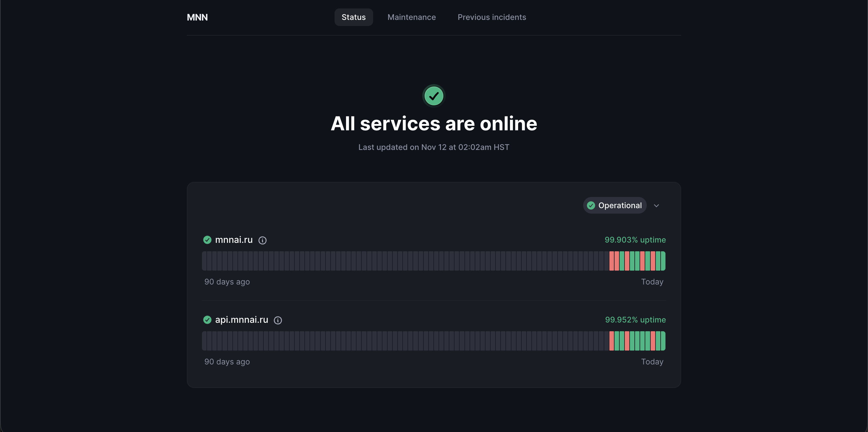
Task: Click the green check inside Operational badge
Action: click(591, 205)
